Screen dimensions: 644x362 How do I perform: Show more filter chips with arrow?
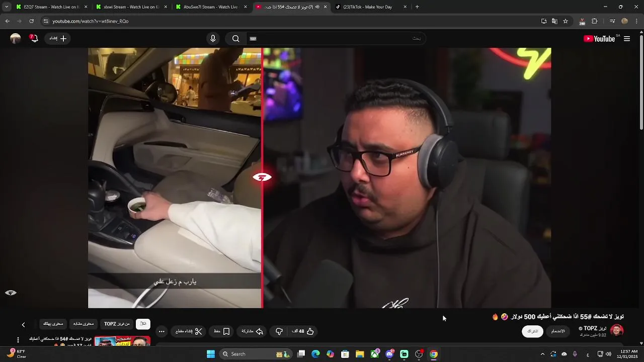pyautogui.click(x=23, y=325)
